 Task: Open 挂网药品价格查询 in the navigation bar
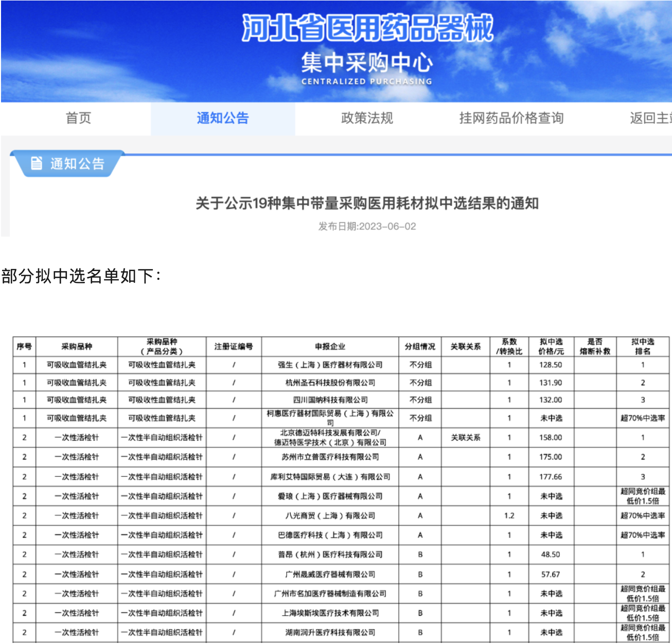511,118
